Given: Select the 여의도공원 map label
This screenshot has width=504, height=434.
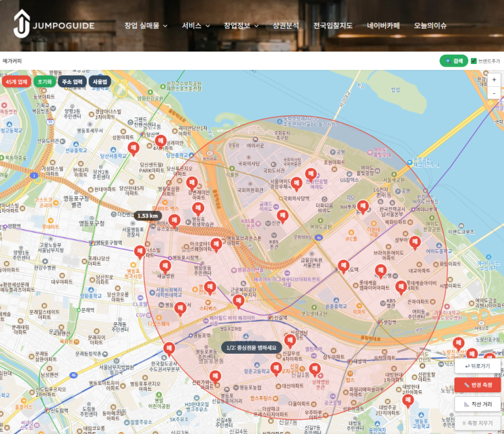Looking at the screenshot, I should click(321, 226).
